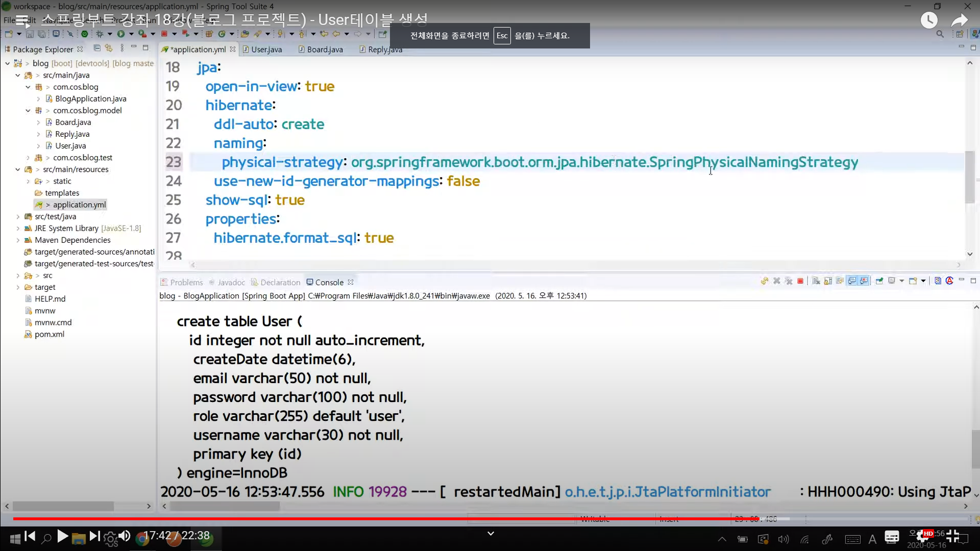Image resolution: width=980 pixels, height=551 pixels.
Task: Click the green Boot Dashboard power icon
Action: pos(85,34)
